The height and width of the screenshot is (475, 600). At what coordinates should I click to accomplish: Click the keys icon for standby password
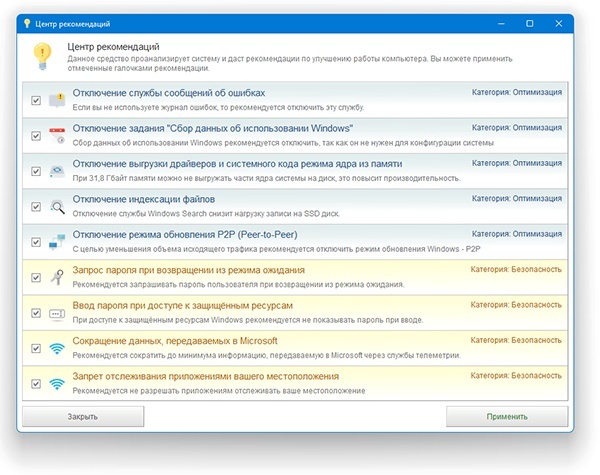click(58, 277)
